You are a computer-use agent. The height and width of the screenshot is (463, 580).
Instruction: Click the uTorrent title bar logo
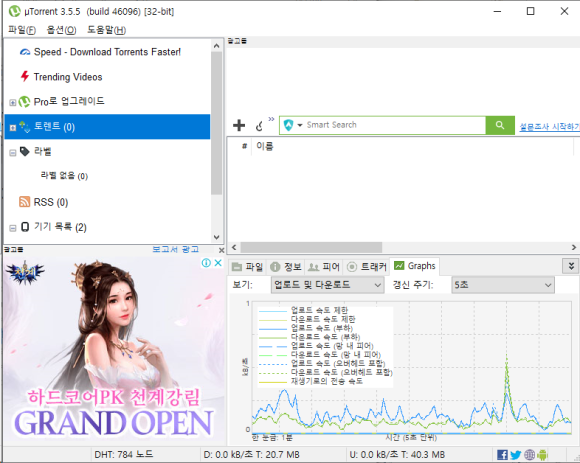(x=14, y=11)
